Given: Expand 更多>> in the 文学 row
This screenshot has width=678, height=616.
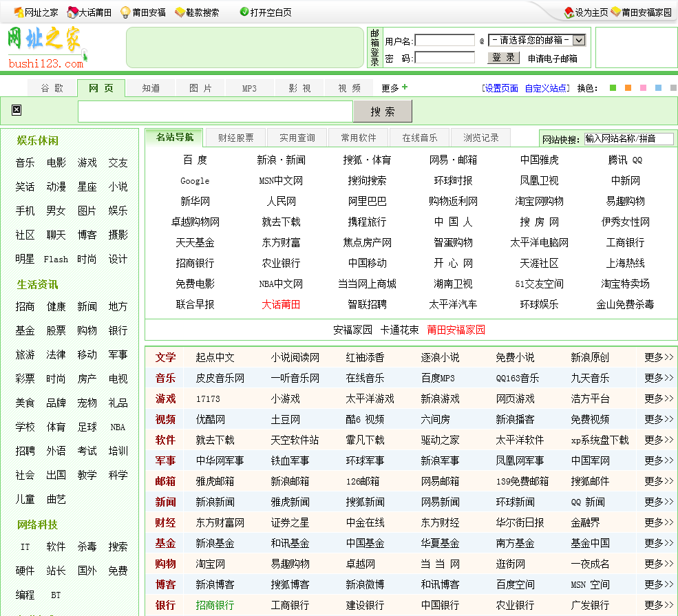Looking at the screenshot, I should 659,357.
